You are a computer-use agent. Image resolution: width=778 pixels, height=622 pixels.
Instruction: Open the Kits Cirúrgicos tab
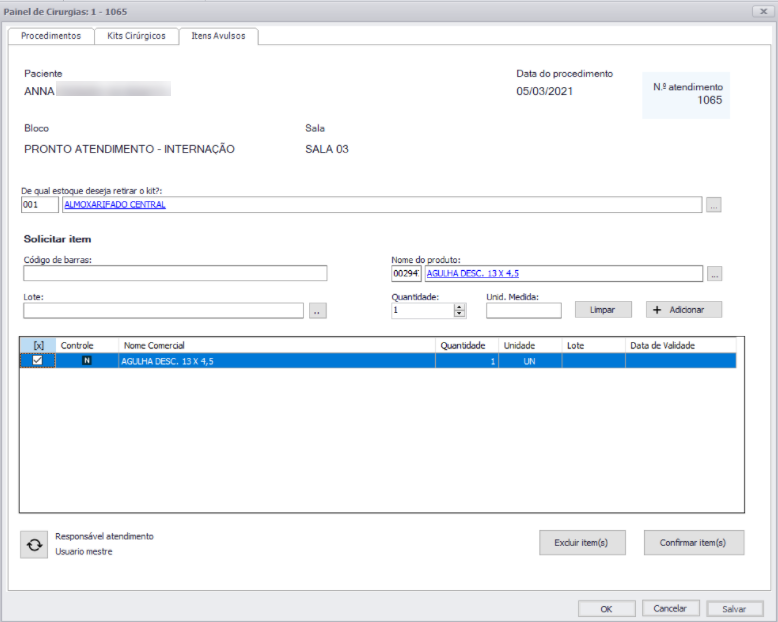(136, 36)
